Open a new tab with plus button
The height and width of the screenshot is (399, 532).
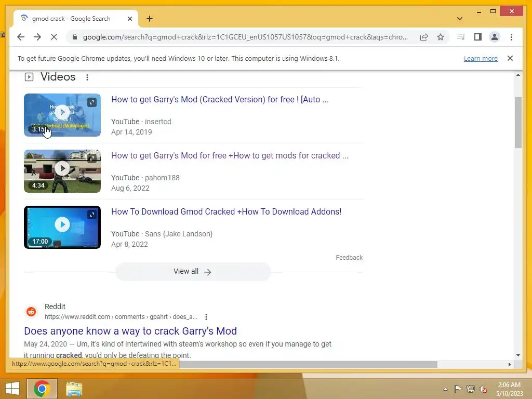point(150,19)
